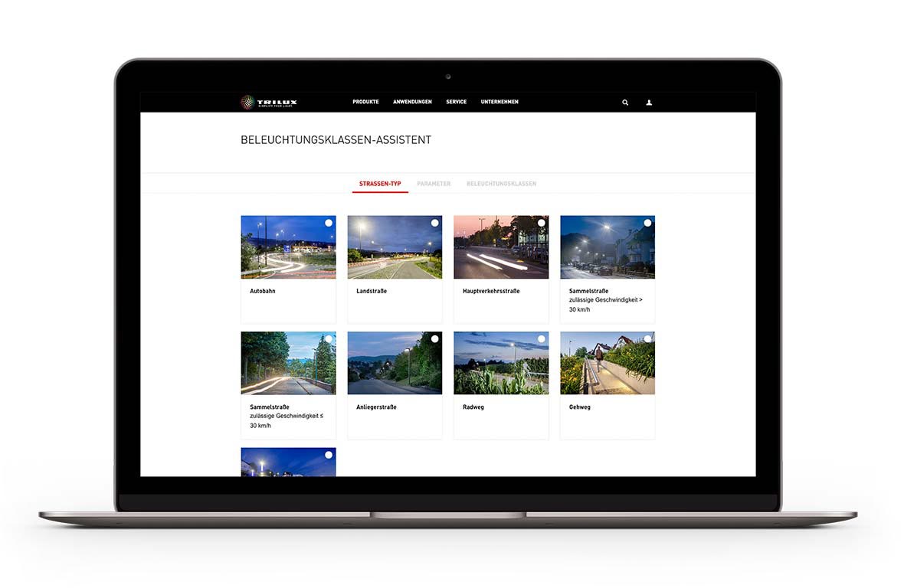The width and height of the screenshot is (904, 588).
Task: Open the Produkte menu
Action: tap(365, 102)
